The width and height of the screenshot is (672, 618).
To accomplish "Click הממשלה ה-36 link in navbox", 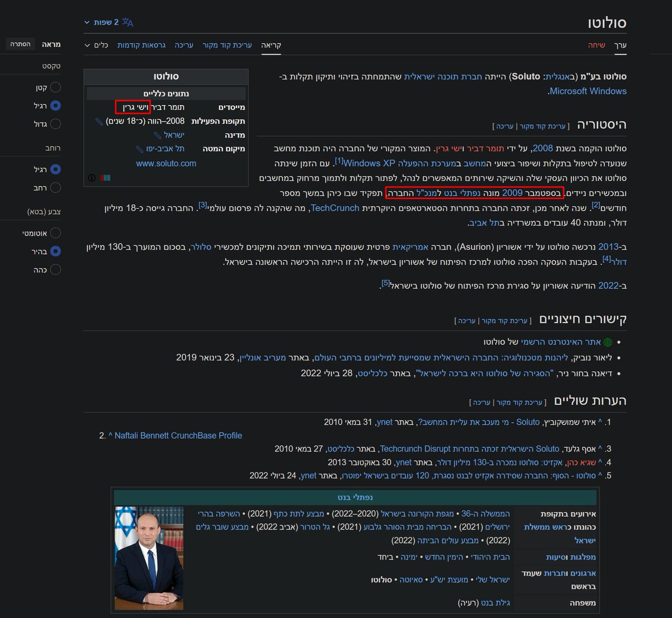I will click(x=486, y=513).
